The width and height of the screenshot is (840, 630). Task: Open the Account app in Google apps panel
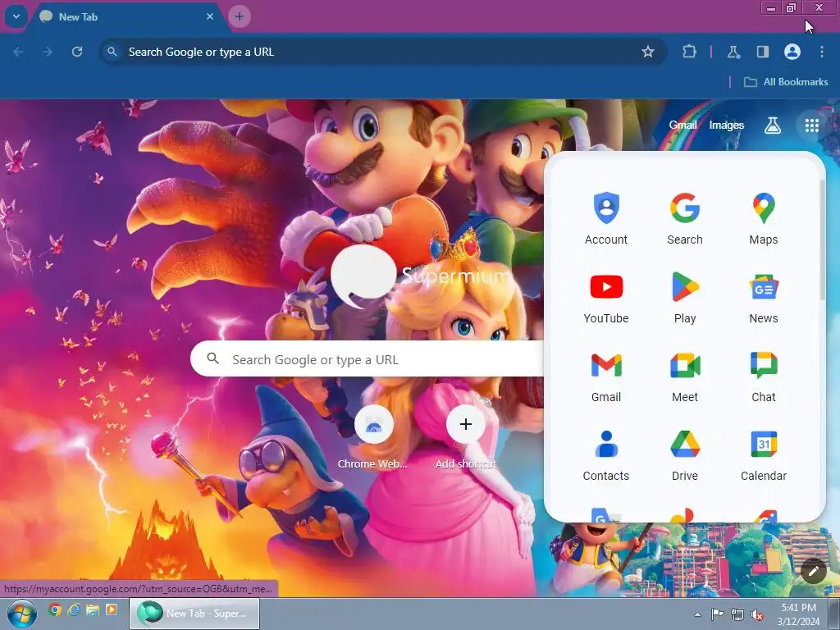coord(606,218)
